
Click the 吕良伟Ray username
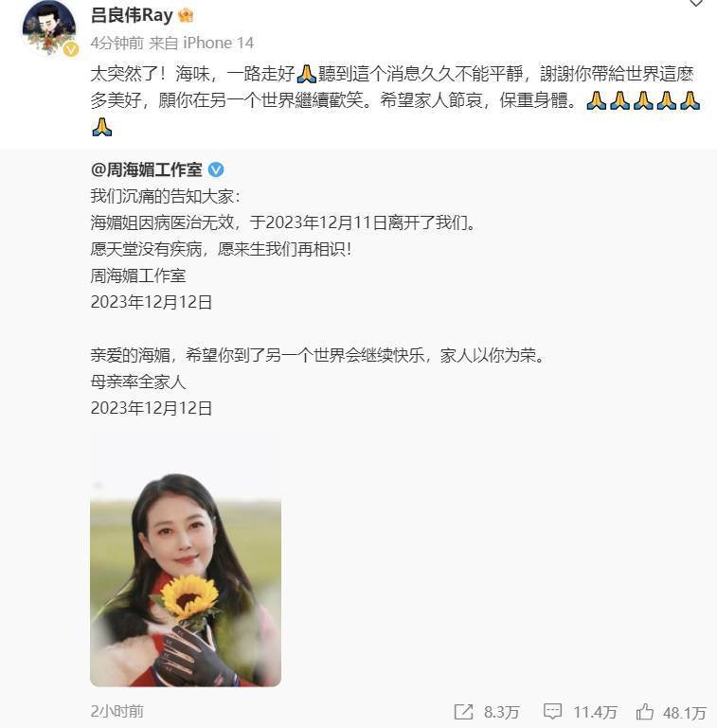132,15
